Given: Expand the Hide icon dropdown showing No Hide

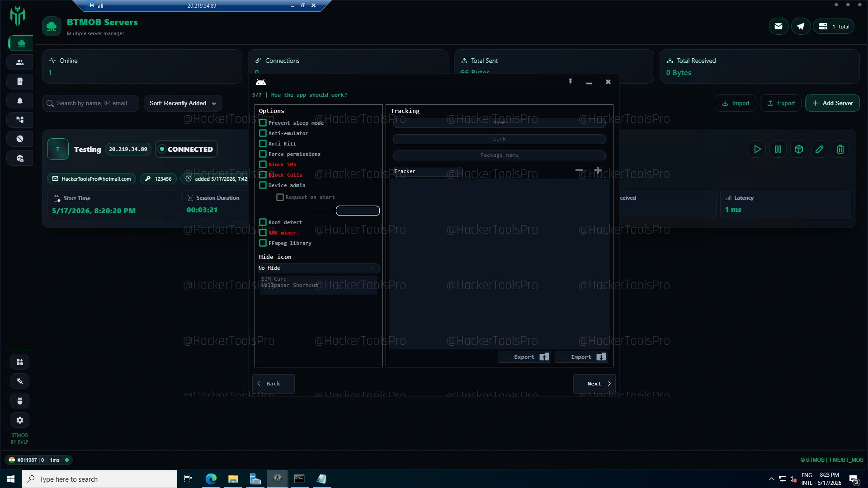Looking at the screenshot, I should tap(318, 268).
